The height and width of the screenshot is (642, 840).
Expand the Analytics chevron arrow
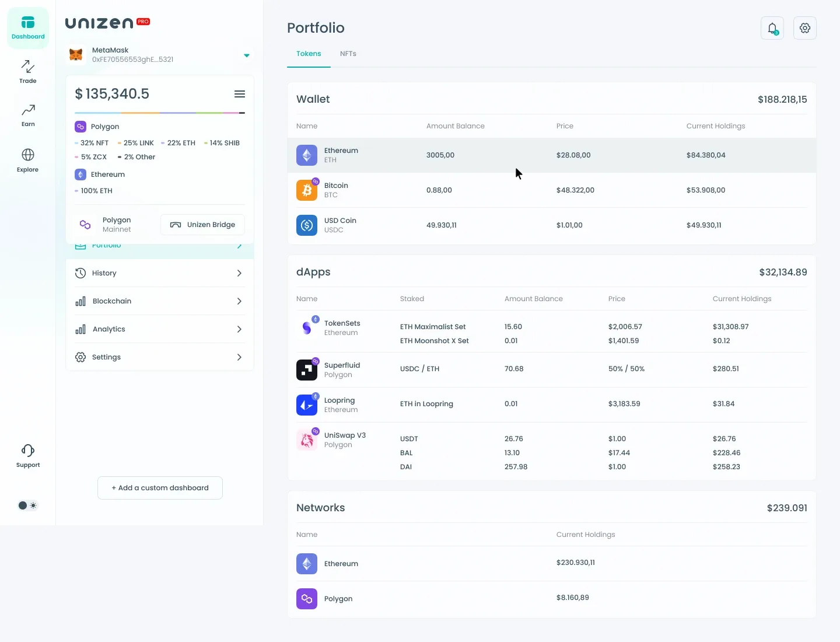[x=239, y=329]
